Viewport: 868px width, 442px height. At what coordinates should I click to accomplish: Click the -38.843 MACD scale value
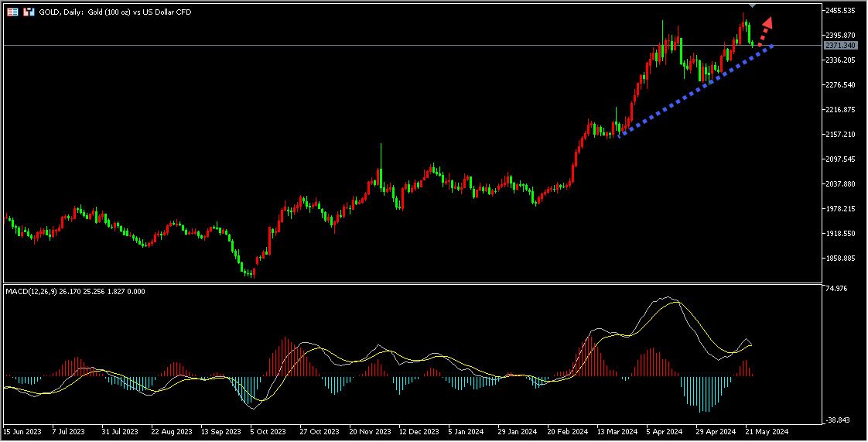click(839, 421)
